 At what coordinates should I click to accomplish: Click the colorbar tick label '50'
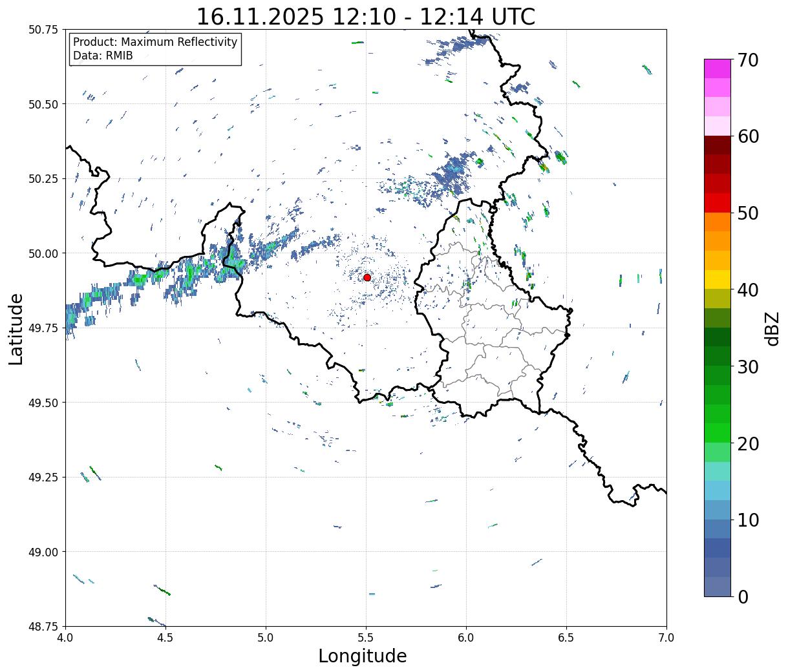click(749, 213)
